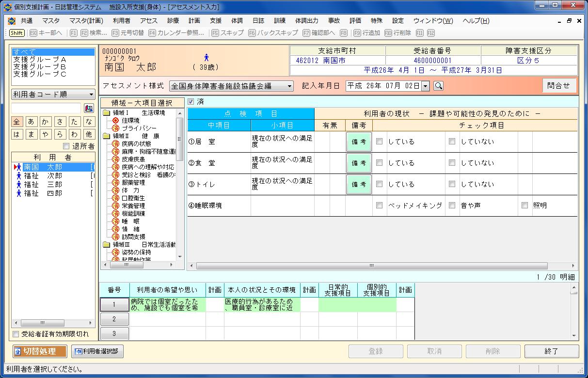The height and width of the screenshot is (378, 588).
Task: Open the 記入年月日 date picker dropdown arrow
Action: (426, 86)
